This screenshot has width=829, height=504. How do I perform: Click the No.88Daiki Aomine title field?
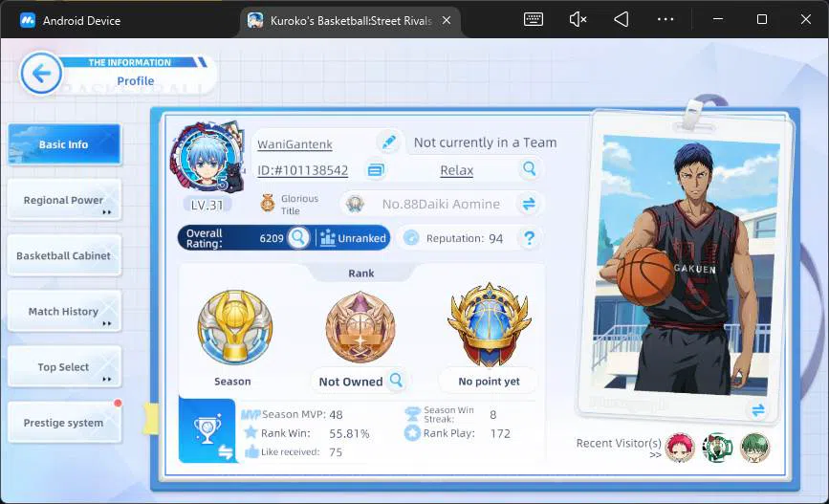coord(441,204)
